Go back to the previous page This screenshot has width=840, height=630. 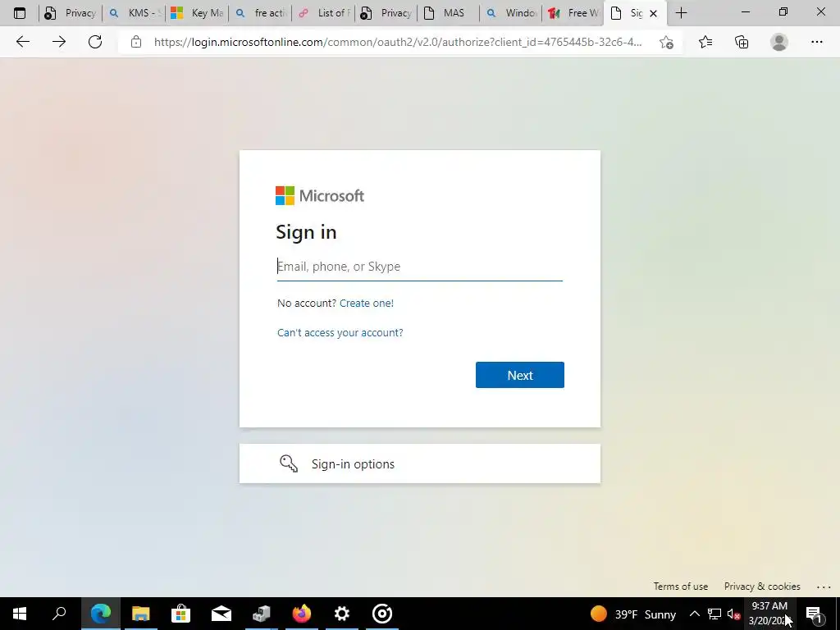22,42
